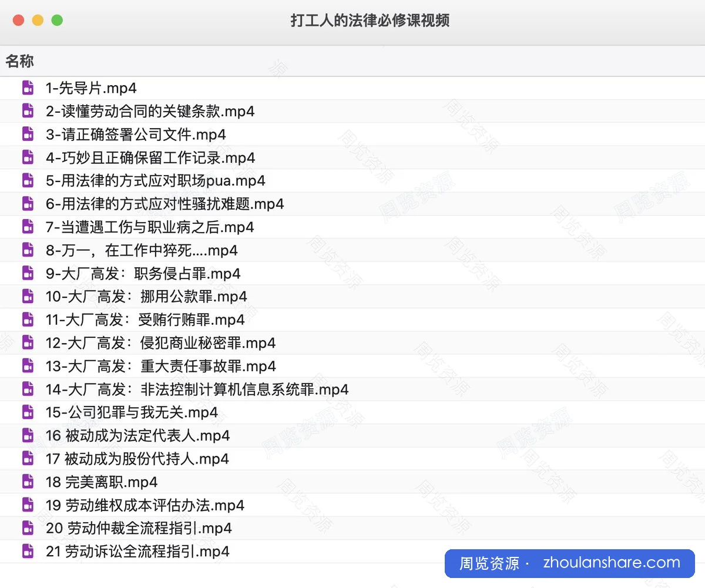
Task: Sort the list by the 名称 column header
Action: [20, 61]
